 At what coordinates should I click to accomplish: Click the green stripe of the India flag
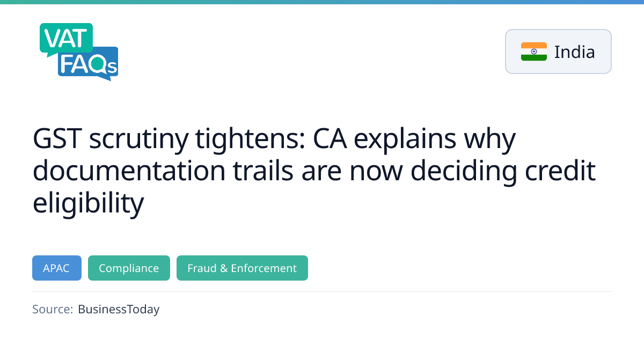click(533, 57)
